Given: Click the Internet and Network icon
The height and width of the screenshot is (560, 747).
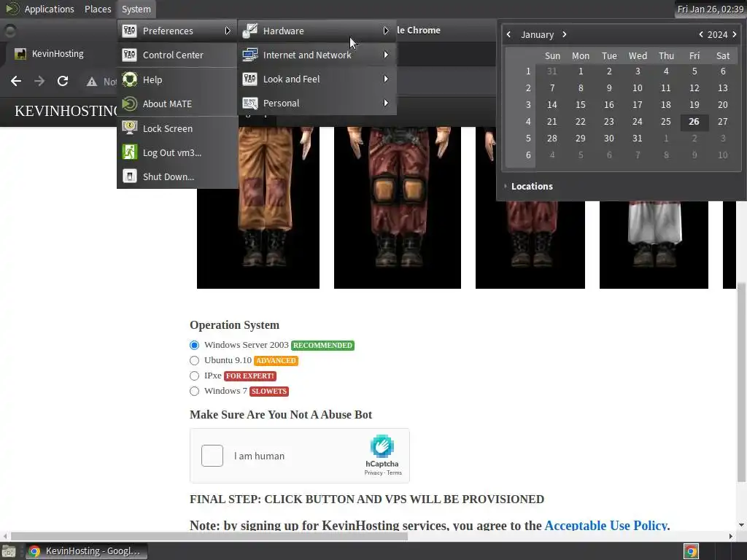Looking at the screenshot, I should [250, 55].
